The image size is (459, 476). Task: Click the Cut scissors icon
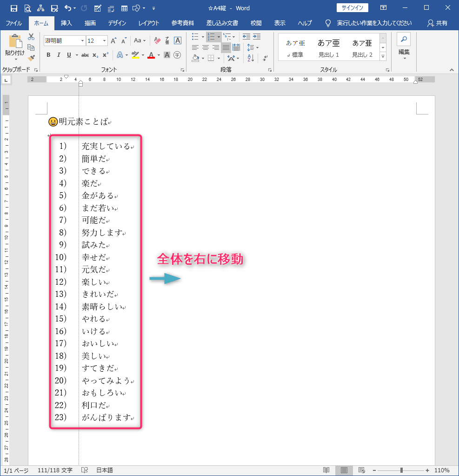click(x=31, y=37)
